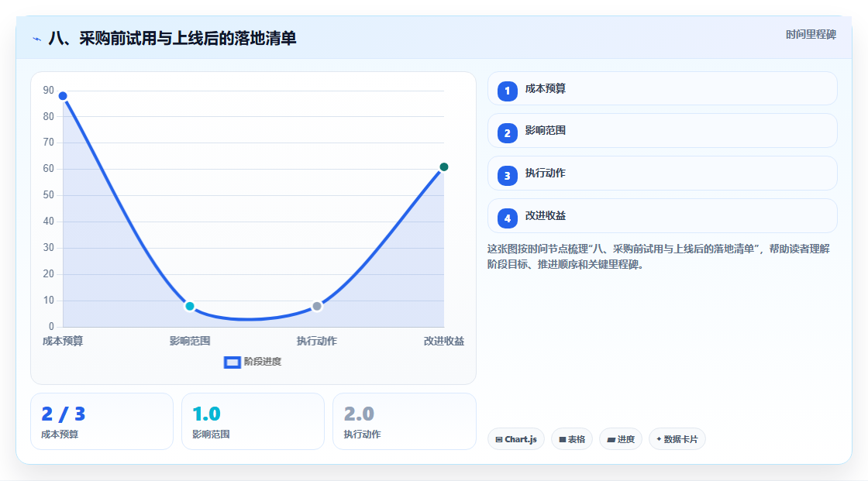Select the 改进收益 timeline item

(x=662, y=216)
